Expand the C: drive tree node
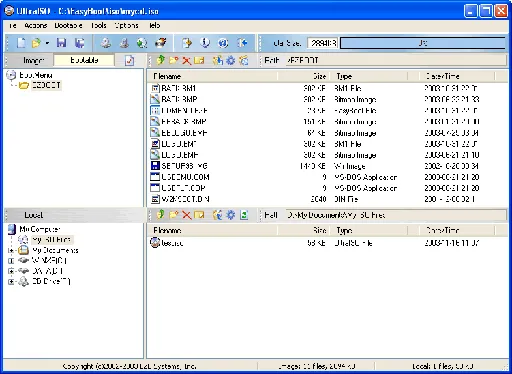This screenshot has width=512, height=374. pyautogui.click(x=11, y=261)
